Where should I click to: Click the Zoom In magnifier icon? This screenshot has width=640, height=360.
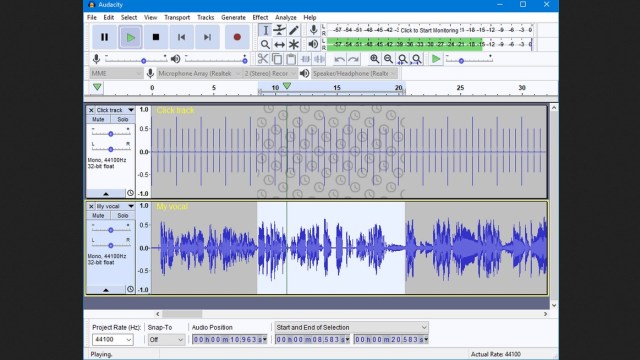point(374,59)
